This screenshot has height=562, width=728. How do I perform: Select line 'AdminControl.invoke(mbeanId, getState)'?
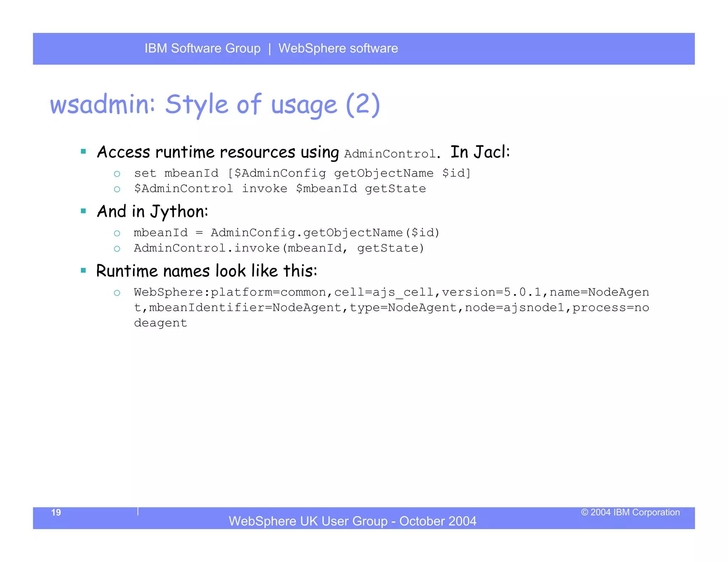coord(279,248)
